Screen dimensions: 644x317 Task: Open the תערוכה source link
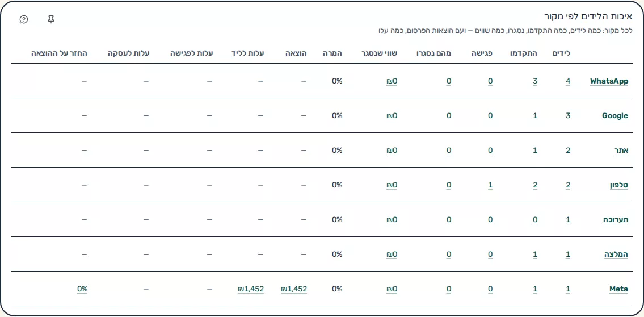click(615, 219)
